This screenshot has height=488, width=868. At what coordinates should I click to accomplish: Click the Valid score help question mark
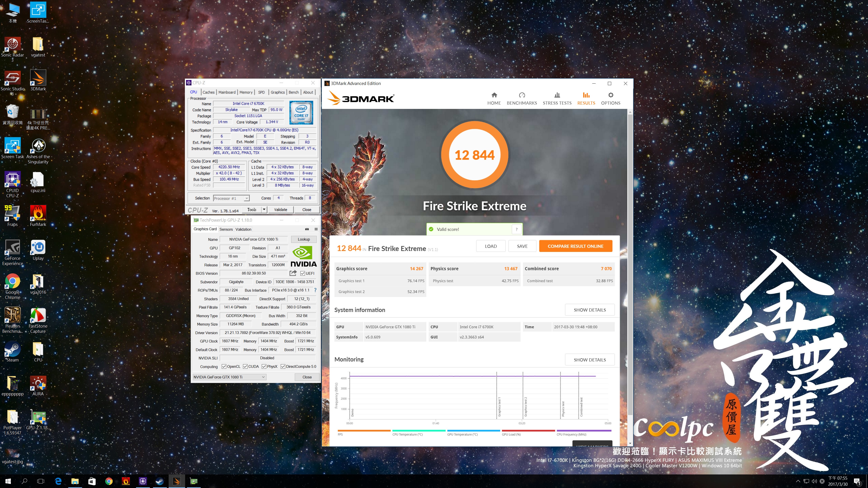(517, 229)
